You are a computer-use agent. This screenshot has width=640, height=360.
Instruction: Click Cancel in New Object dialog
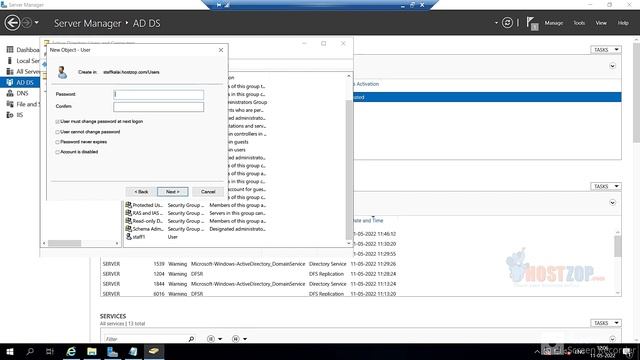click(208, 192)
